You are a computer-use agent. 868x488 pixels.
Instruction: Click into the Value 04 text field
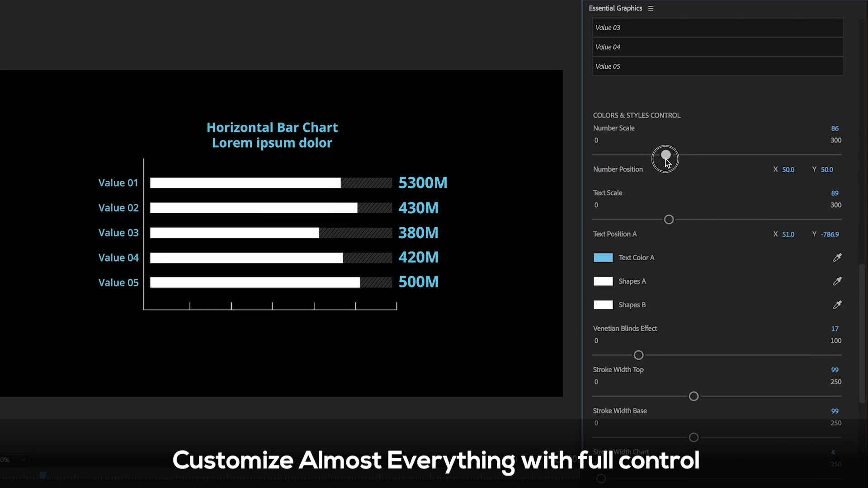(717, 47)
